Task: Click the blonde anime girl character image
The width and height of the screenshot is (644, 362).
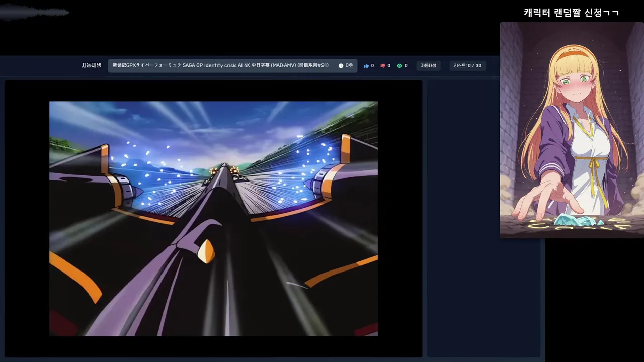Action: tap(572, 130)
